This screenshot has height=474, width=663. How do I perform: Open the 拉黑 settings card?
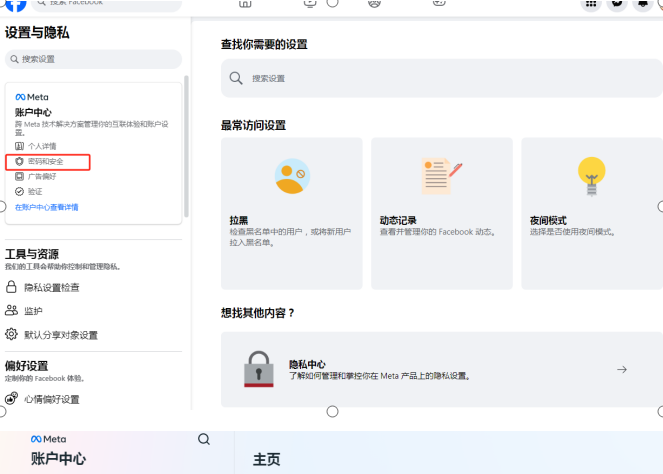291,213
